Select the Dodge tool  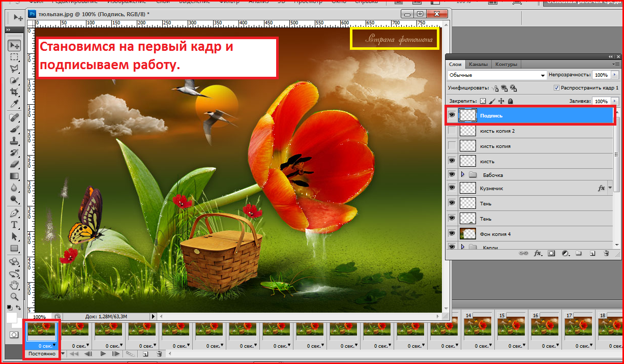(x=14, y=199)
